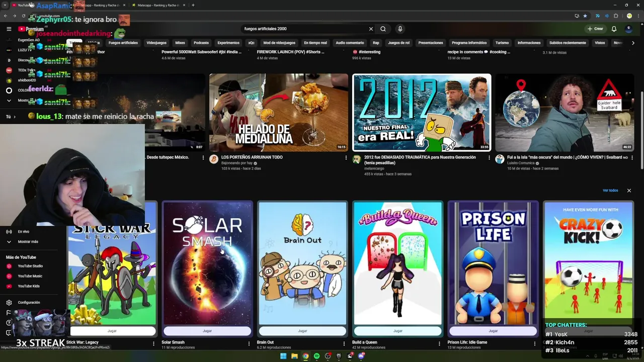The image size is (644, 362).
Task: Open Discord from the taskbar
Action: (361, 356)
